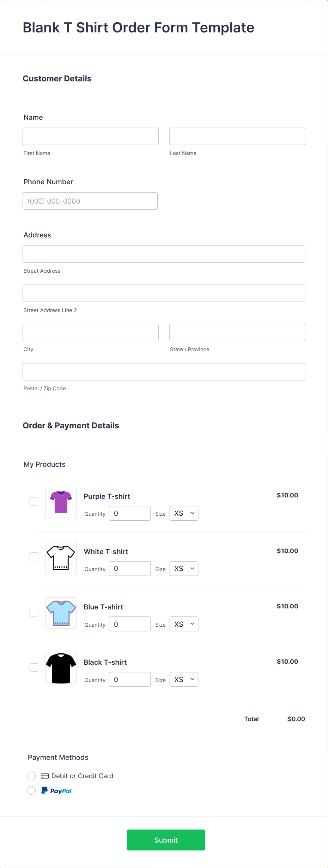This screenshot has height=868, width=328.
Task: Choose the PayPal radio option
Action: click(31, 790)
